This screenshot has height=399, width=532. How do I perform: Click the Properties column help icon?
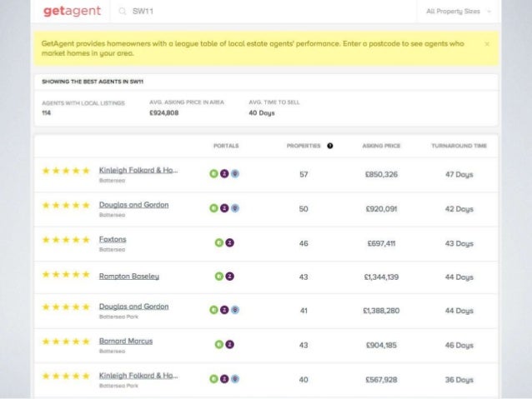point(330,146)
